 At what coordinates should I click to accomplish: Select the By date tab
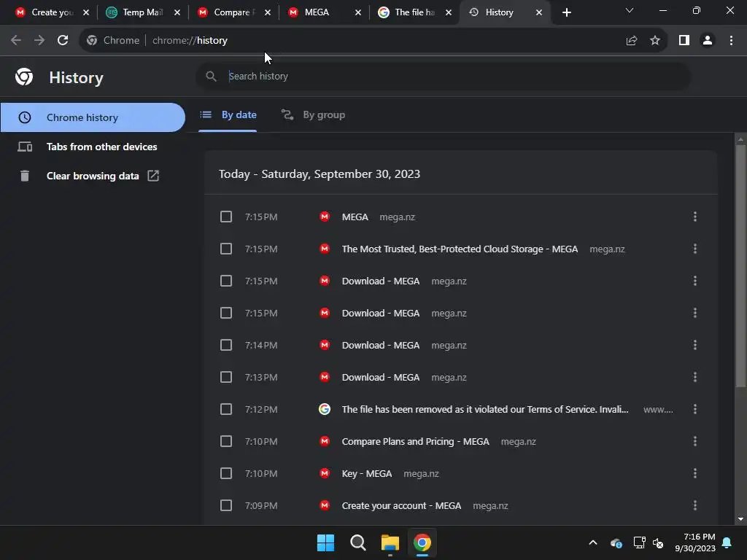point(228,114)
